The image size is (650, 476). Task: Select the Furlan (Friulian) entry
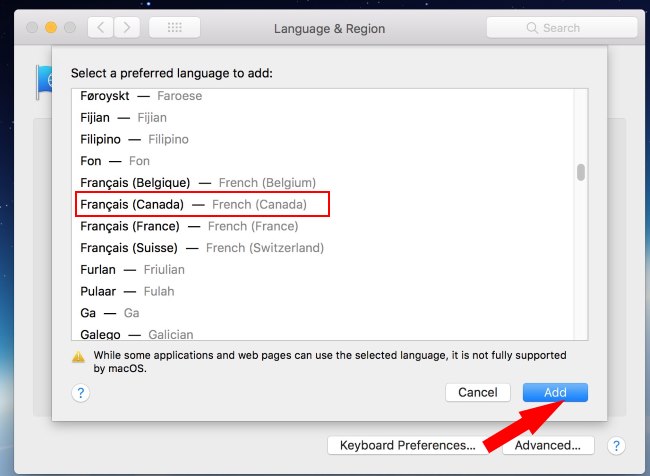132,269
